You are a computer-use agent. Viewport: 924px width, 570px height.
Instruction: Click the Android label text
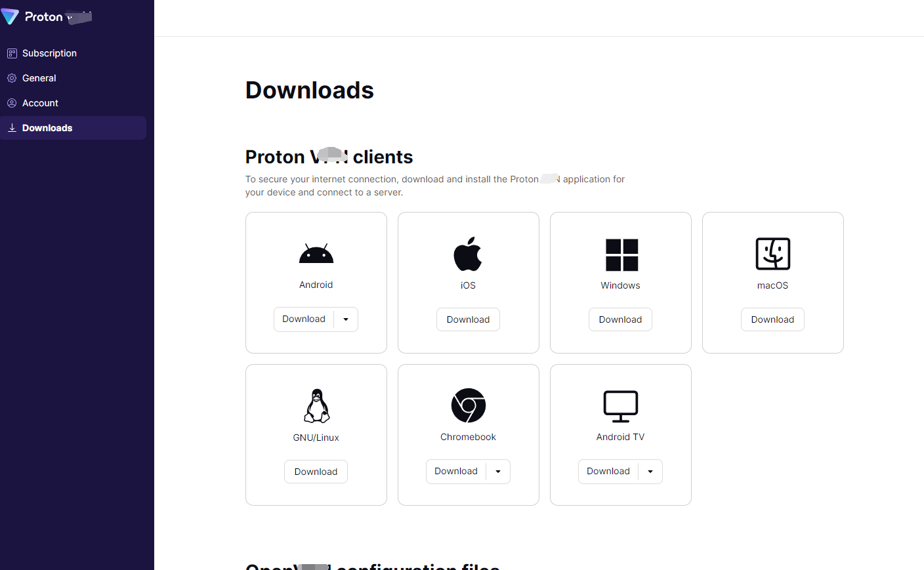click(316, 285)
